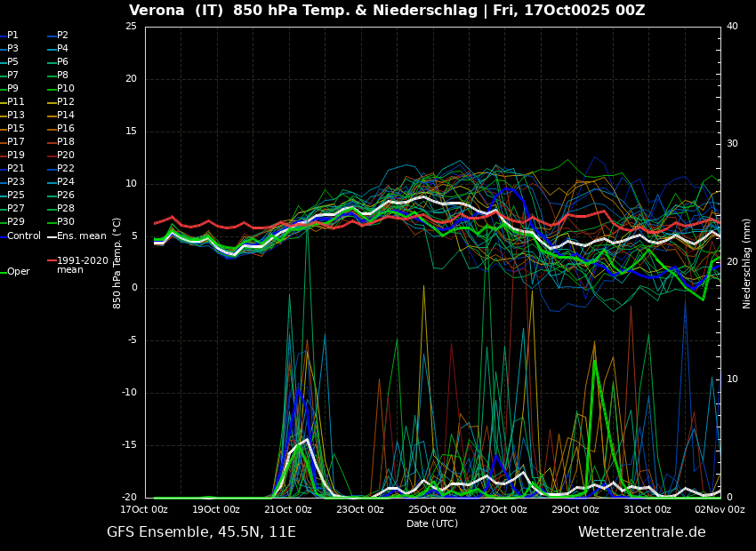Image resolution: width=756 pixels, height=551 pixels.
Task: Select the 25Oct 00z date tick
Action: (432, 509)
